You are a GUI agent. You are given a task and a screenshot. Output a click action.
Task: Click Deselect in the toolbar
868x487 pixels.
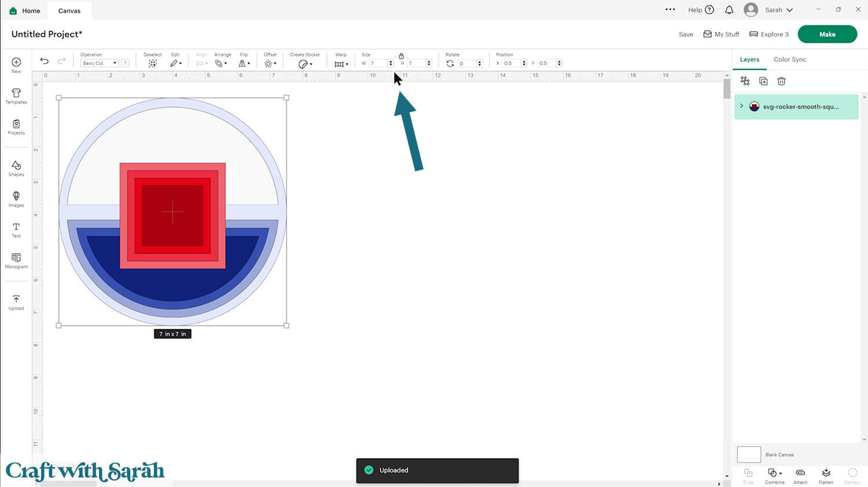[x=153, y=63]
